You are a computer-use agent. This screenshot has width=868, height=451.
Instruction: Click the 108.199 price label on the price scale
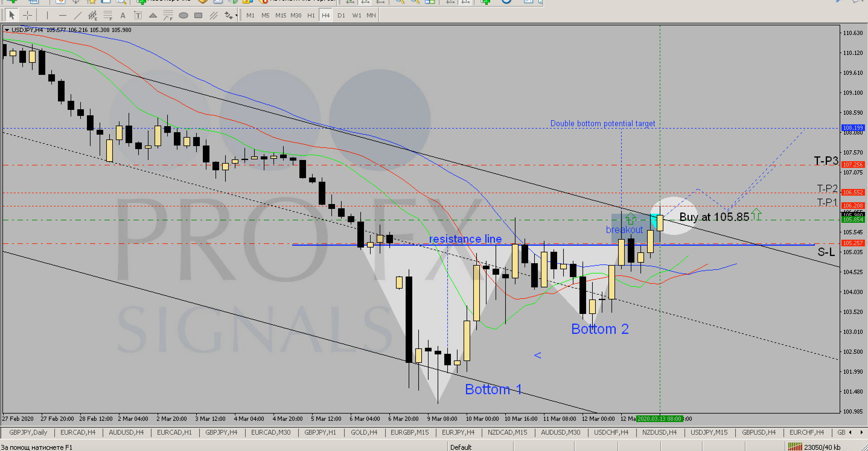(x=853, y=128)
